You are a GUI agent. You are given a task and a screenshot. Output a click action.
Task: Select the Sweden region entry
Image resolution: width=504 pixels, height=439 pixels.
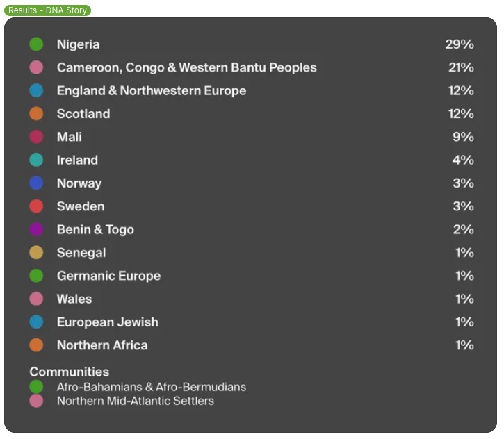[x=81, y=206]
